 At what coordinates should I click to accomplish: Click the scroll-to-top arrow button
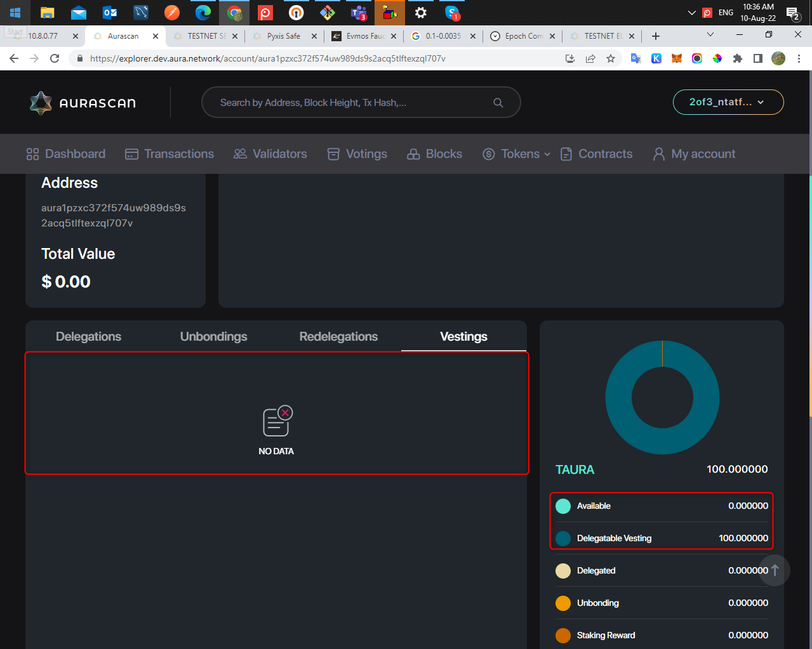coord(773,570)
